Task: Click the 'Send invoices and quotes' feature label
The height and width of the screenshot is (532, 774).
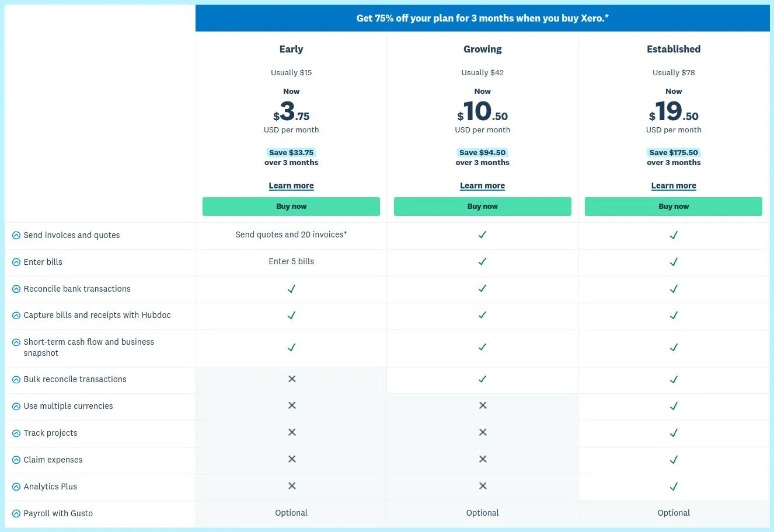Action: [x=72, y=235]
